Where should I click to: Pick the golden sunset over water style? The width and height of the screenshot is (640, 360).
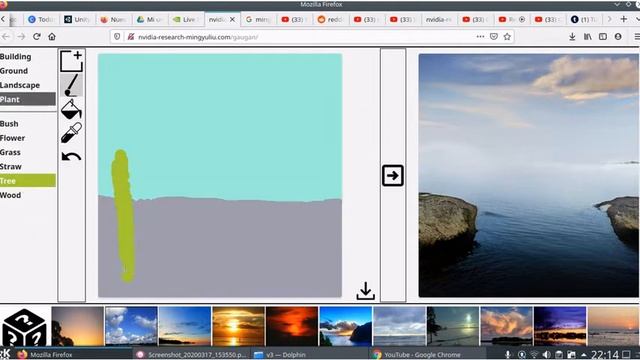[238, 326]
